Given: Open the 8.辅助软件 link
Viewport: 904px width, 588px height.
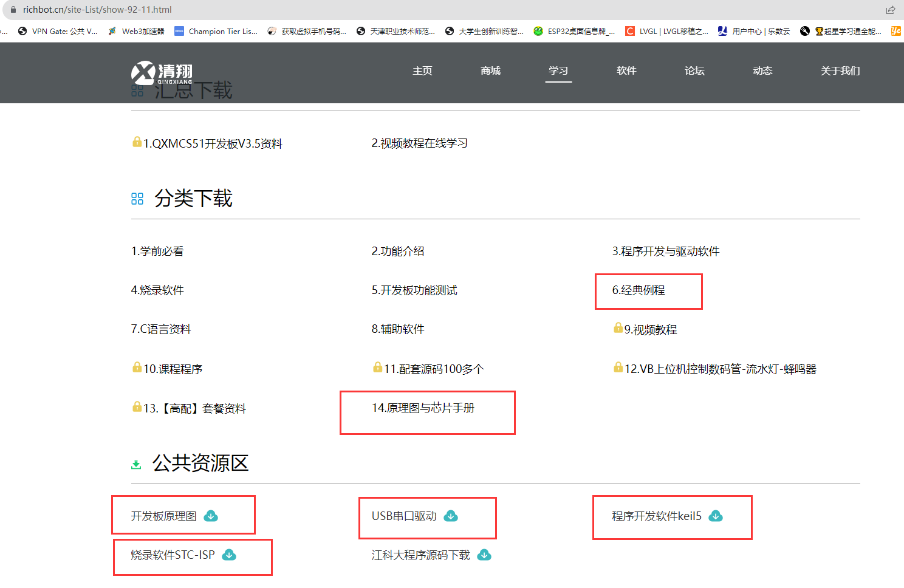Looking at the screenshot, I should click(x=398, y=329).
